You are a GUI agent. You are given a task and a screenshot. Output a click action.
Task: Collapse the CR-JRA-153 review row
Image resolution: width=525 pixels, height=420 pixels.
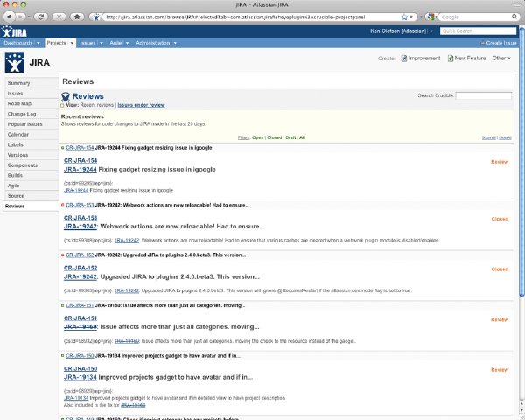click(63, 205)
